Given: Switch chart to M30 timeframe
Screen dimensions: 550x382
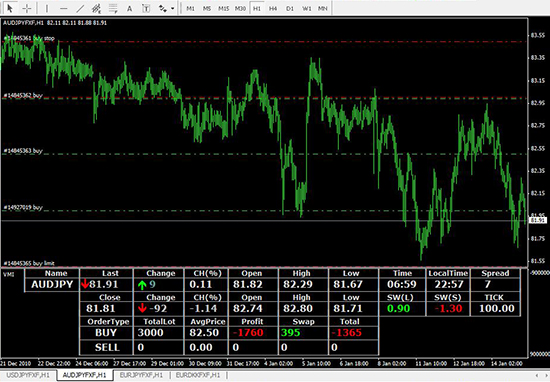Looking at the screenshot, I should (x=240, y=8).
